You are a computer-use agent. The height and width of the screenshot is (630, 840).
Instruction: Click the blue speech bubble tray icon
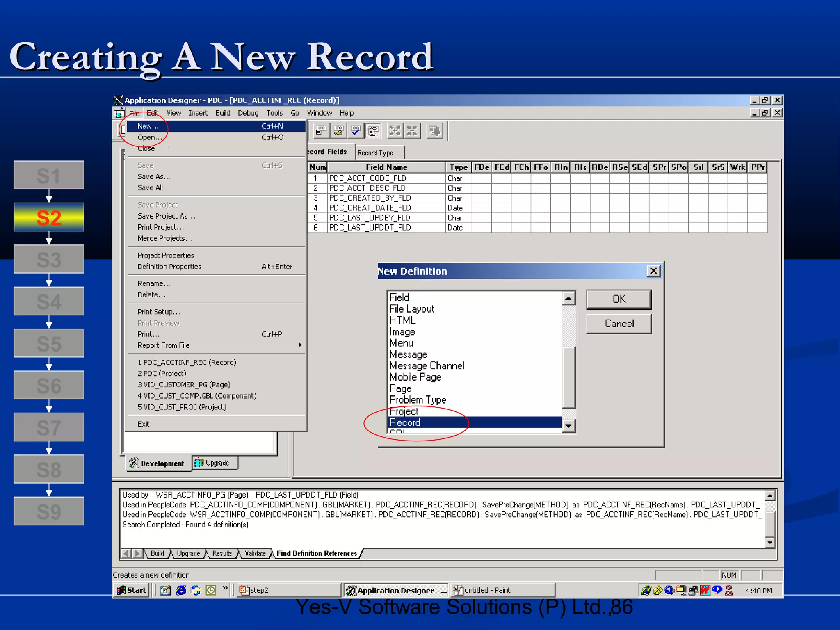[x=717, y=590]
